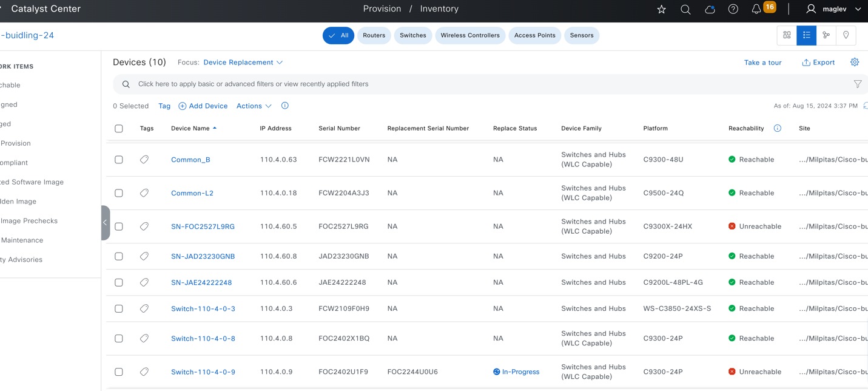
Task: Select the Switch-110-4-0-9 checkbox
Action: pos(119,372)
